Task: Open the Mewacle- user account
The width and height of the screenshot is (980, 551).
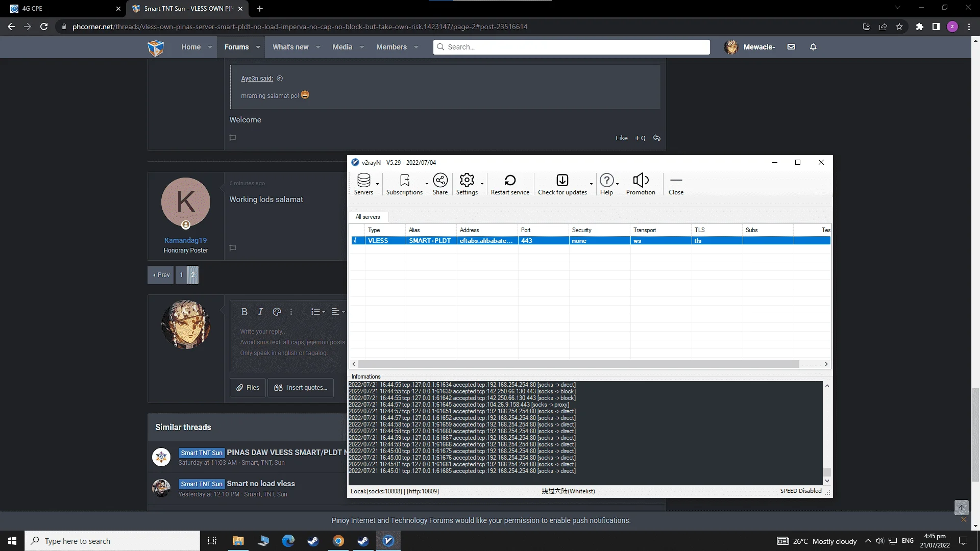Action: point(749,47)
